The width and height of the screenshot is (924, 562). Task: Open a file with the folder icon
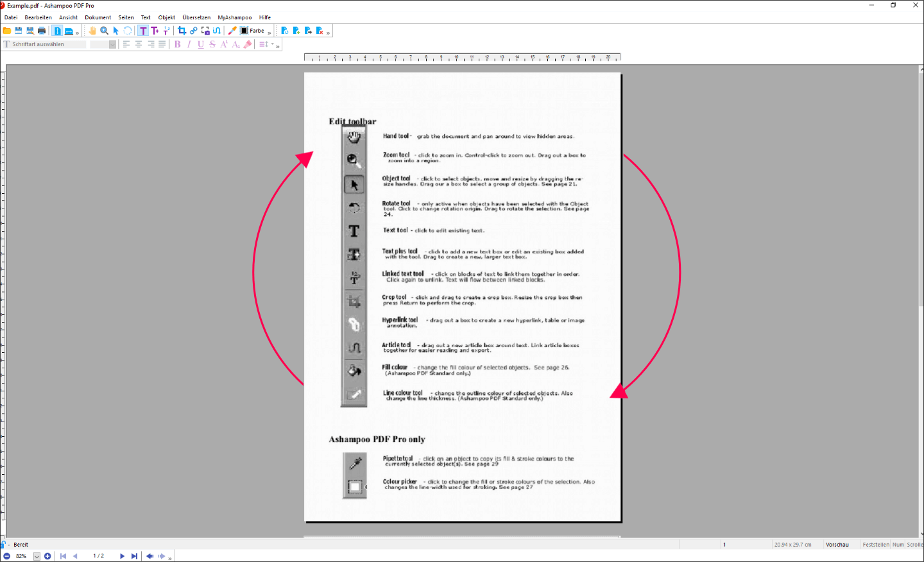tap(7, 31)
